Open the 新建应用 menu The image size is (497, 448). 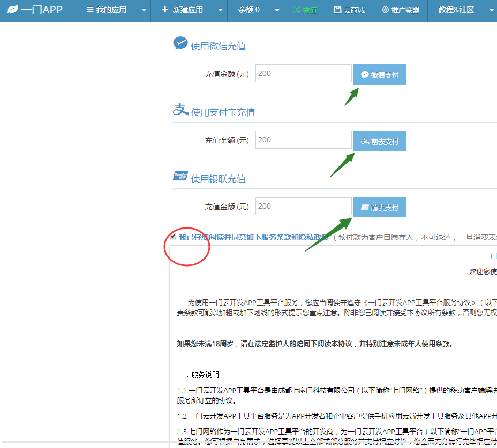(x=183, y=10)
